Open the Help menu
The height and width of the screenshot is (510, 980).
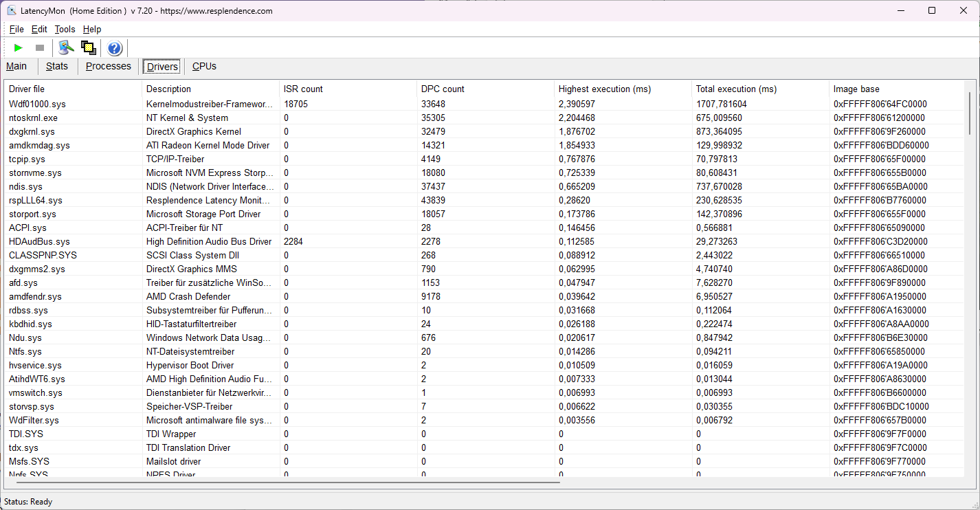point(92,30)
